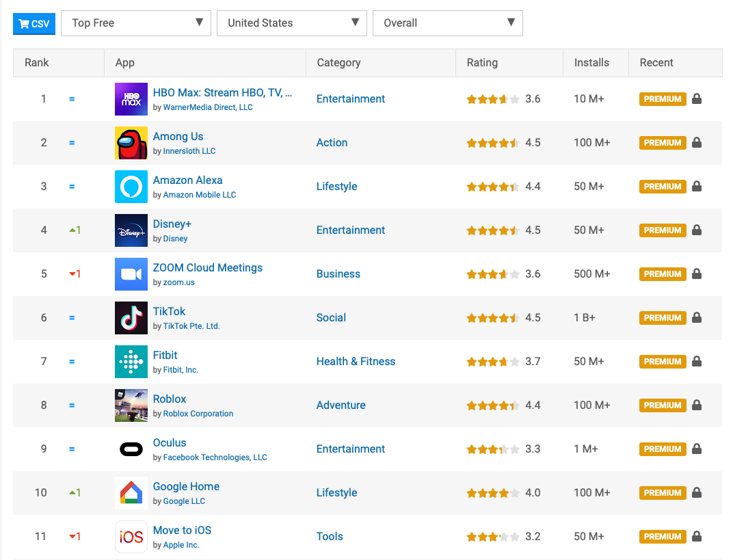733x560 pixels.
Task: Open the Overall category dropdown
Action: tap(447, 23)
